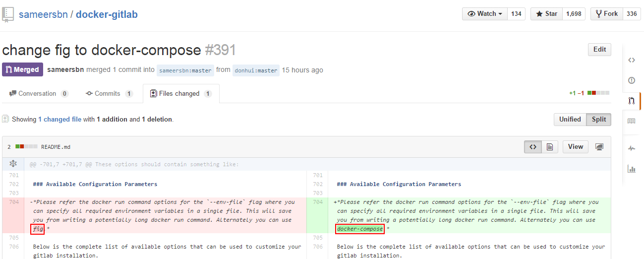Click added line number 704 on right
Viewport: 644px width, 259px height.
(318, 202)
